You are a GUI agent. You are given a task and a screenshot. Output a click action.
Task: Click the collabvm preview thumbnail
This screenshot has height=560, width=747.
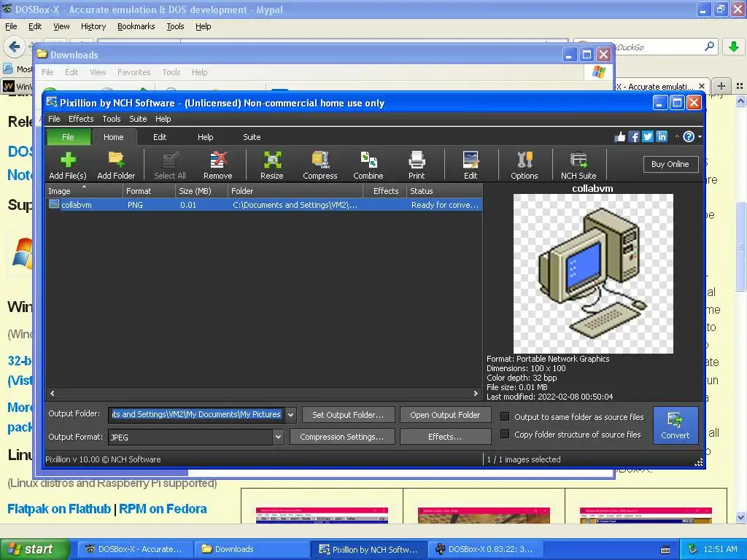point(593,274)
